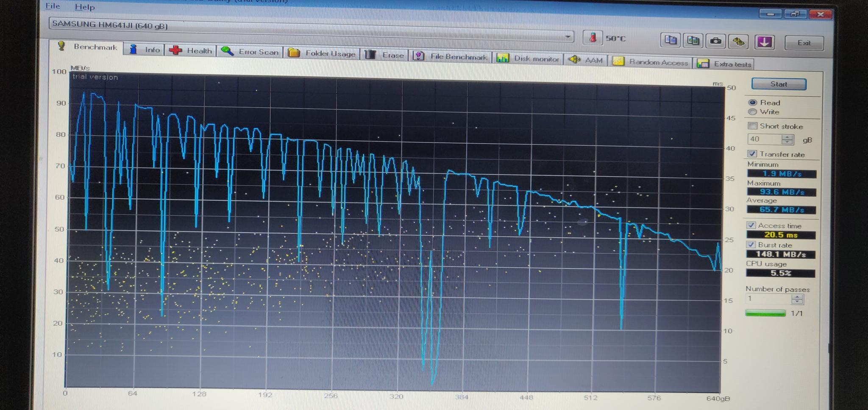Click the copy screenshot to clipboard icon
868x410 pixels.
click(x=693, y=41)
